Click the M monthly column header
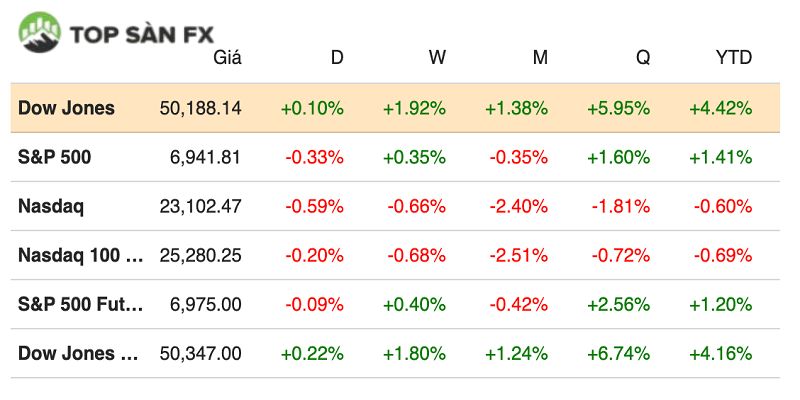The height and width of the screenshot is (400, 800). [540, 58]
